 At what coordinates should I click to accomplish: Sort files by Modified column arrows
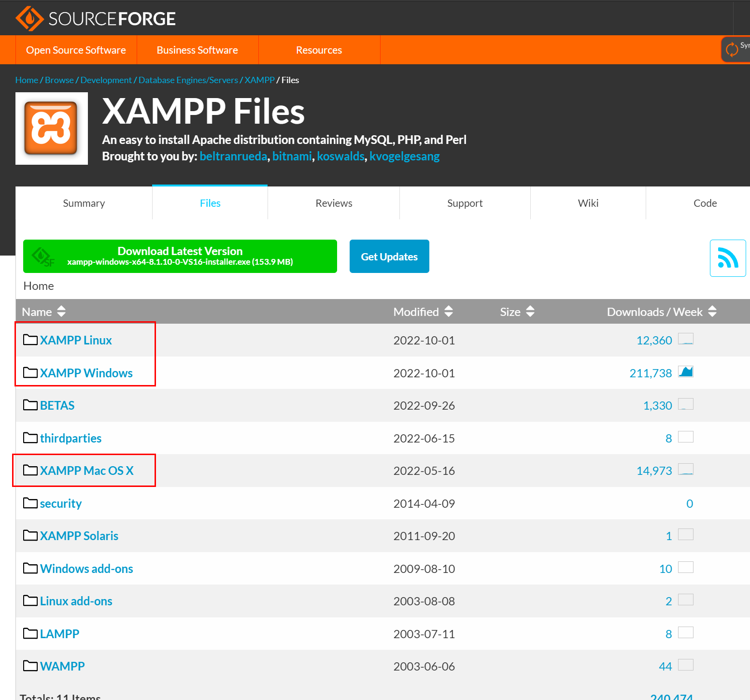pos(449,311)
